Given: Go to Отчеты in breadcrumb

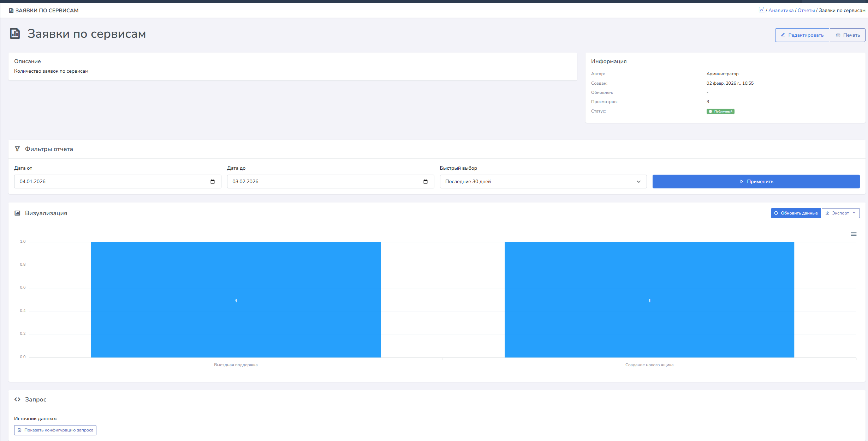Looking at the screenshot, I should tap(806, 11).
